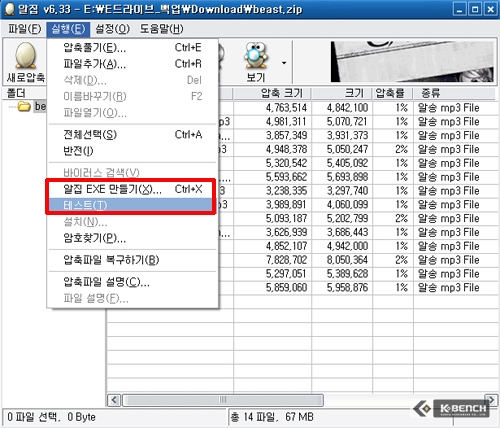Click status text 총 14 파일, 67 MB
The height and width of the screenshot is (428, 500).
(x=272, y=417)
